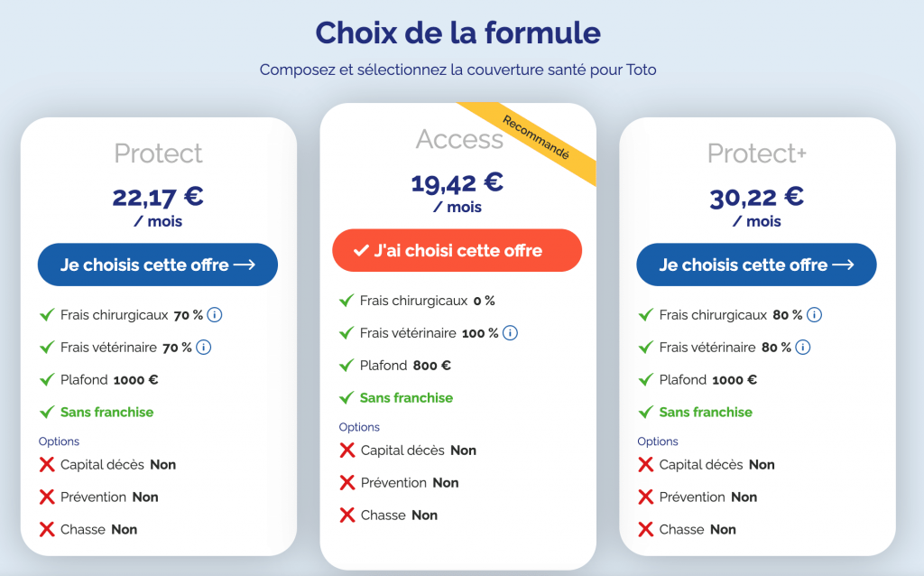
Task: Click the Recommandé ribbon on Access card
Action: click(539, 138)
